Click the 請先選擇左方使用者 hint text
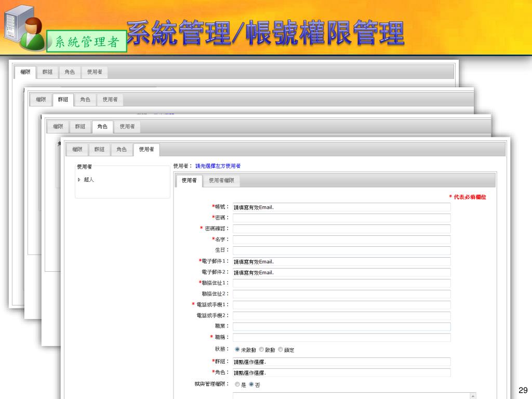 pos(218,166)
